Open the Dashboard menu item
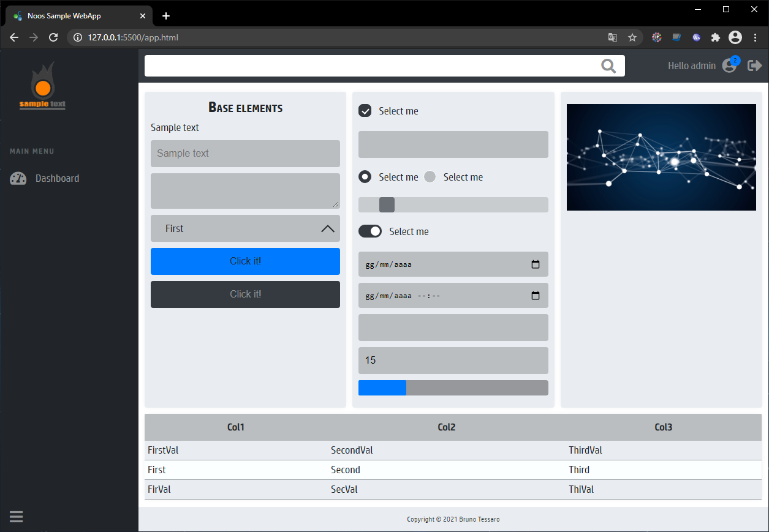Image resolution: width=769 pixels, height=532 pixels. click(57, 179)
